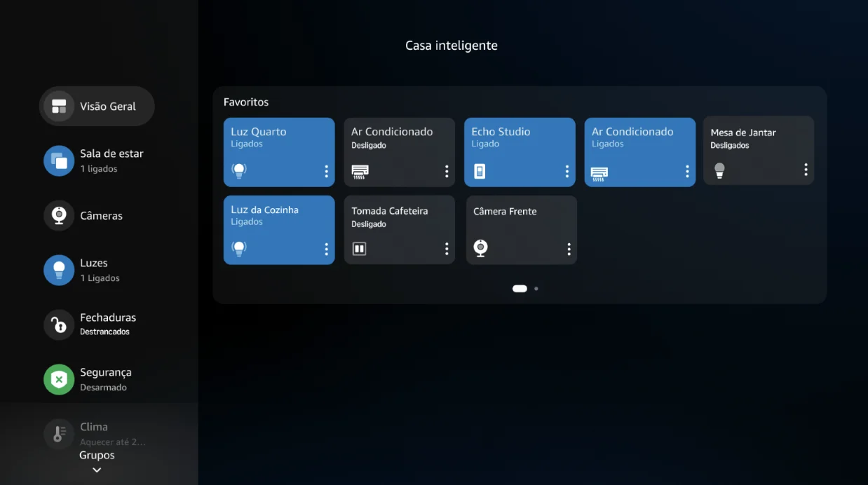Viewport: 868px width, 485px height.
Task: Open Sala de estar group icon
Action: (59, 161)
